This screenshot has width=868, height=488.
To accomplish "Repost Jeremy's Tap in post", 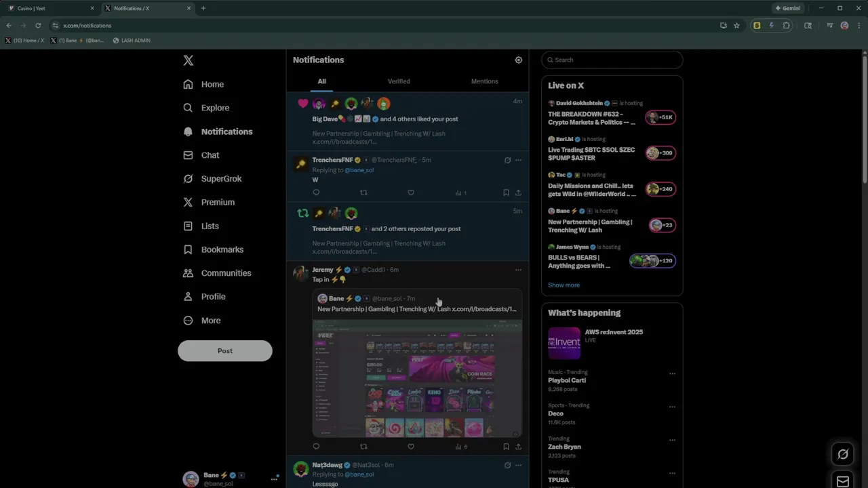I will 363,447.
